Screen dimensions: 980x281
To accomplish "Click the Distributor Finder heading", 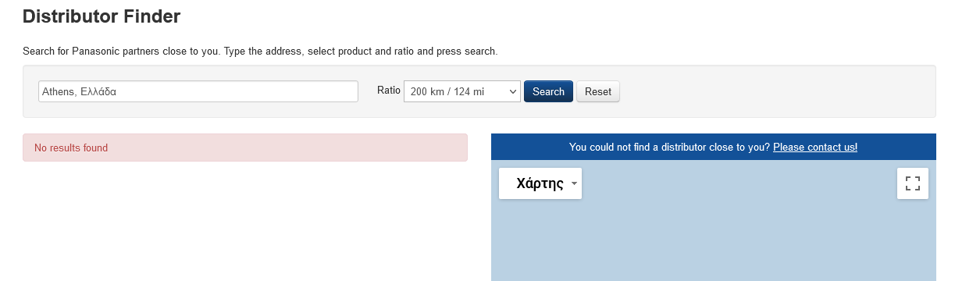I will point(102,16).
